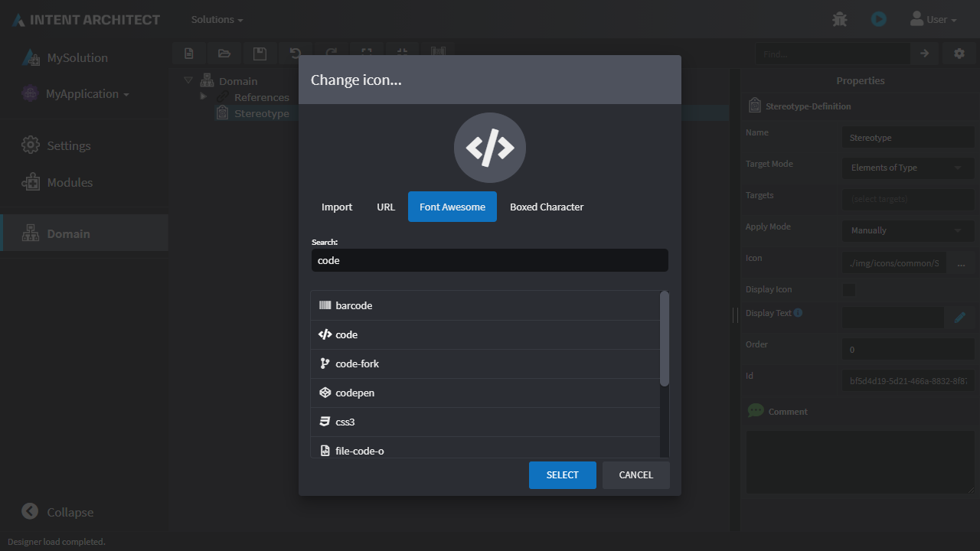Choose the css3 icon entry
The height and width of the screenshot is (551, 980).
click(x=485, y=422)
